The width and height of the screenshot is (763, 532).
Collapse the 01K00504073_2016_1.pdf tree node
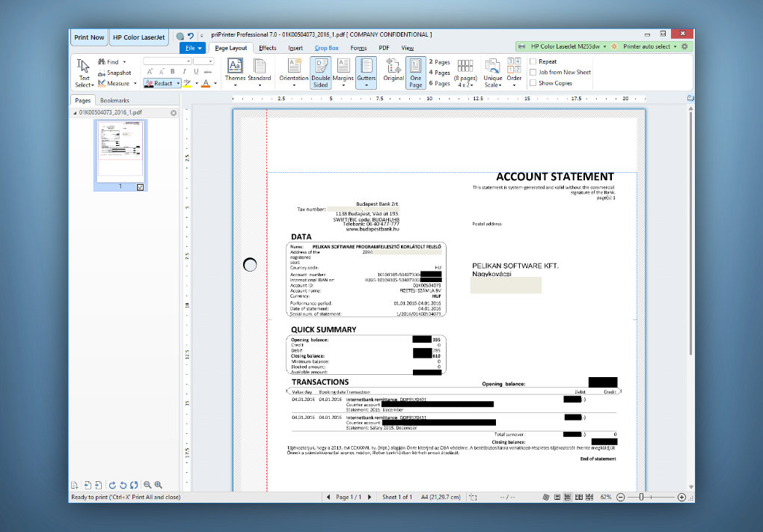[x=75, y=113]
